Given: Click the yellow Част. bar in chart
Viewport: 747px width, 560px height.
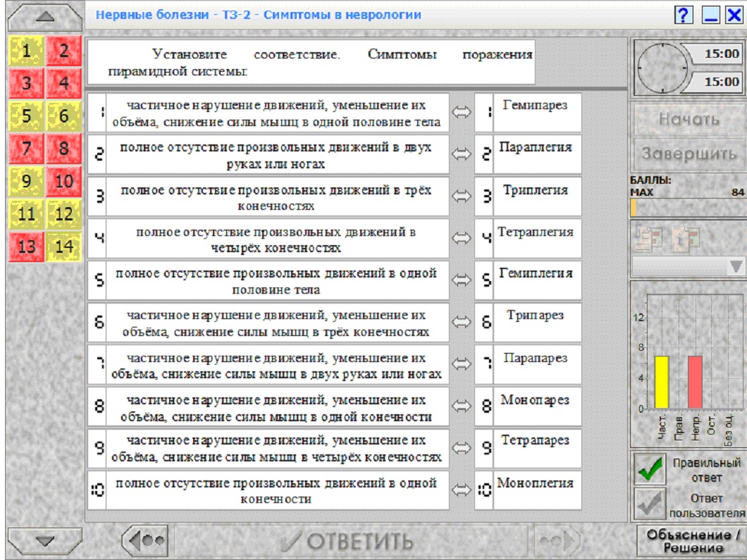Looking at the screenshot, I should 661,382.
